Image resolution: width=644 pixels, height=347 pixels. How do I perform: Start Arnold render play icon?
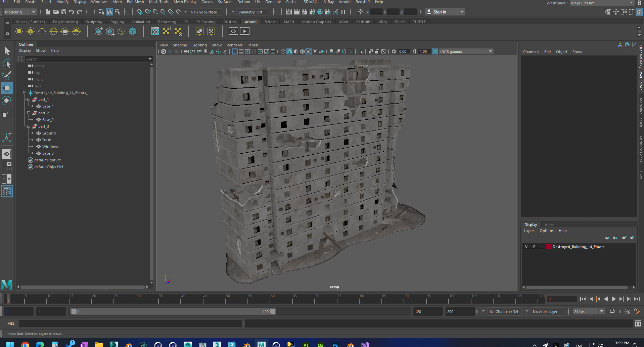click(x=245, y=32)
